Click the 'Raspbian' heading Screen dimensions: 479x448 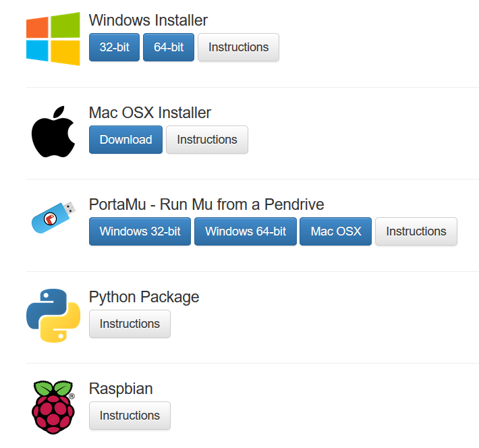coord(121,389)
